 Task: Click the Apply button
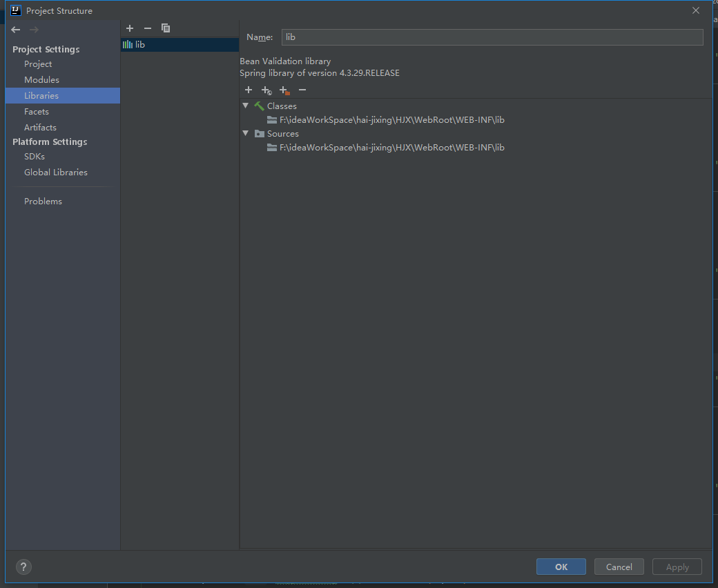click(677, 567)
